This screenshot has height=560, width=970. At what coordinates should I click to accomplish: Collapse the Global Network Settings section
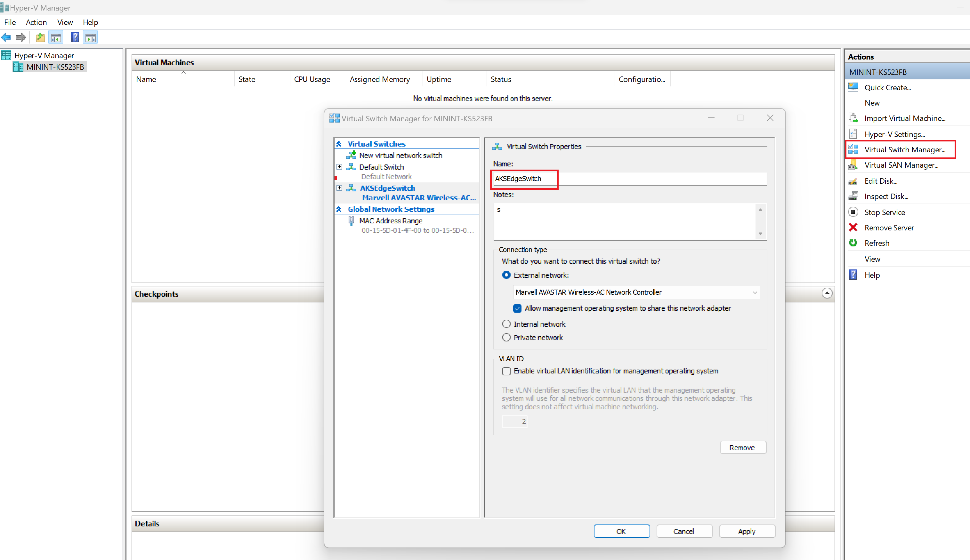[339, 209]
